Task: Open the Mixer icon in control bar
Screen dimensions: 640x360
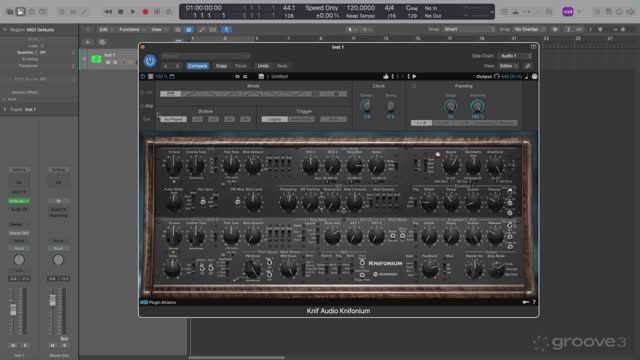Action: click(73, 12)
